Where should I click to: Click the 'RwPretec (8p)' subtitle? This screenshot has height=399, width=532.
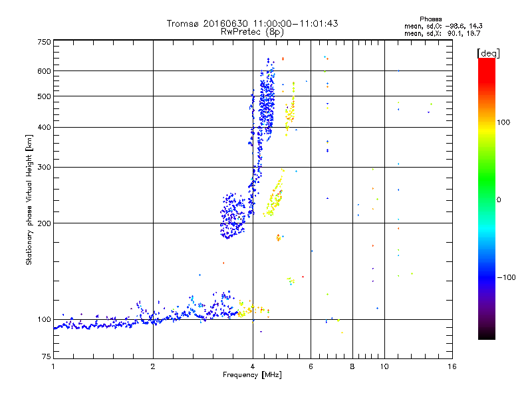point(252,32)
